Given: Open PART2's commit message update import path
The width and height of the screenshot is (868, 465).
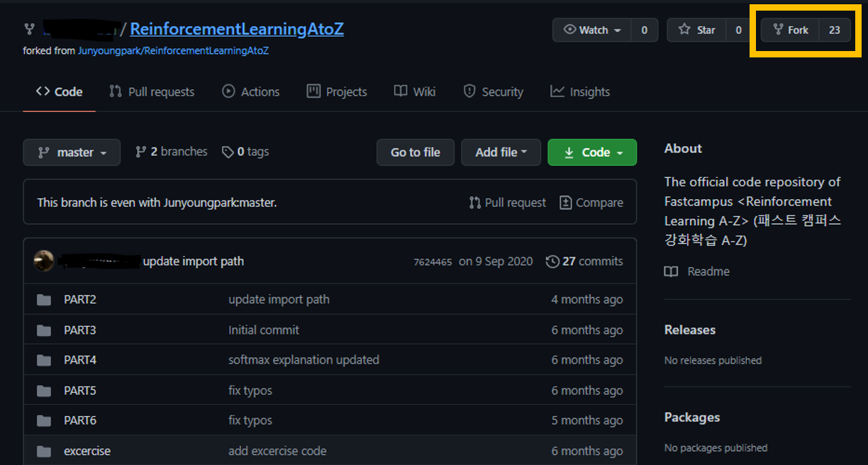Looking at the screenshot, I should pyautogui.click(x=279, y=299).
